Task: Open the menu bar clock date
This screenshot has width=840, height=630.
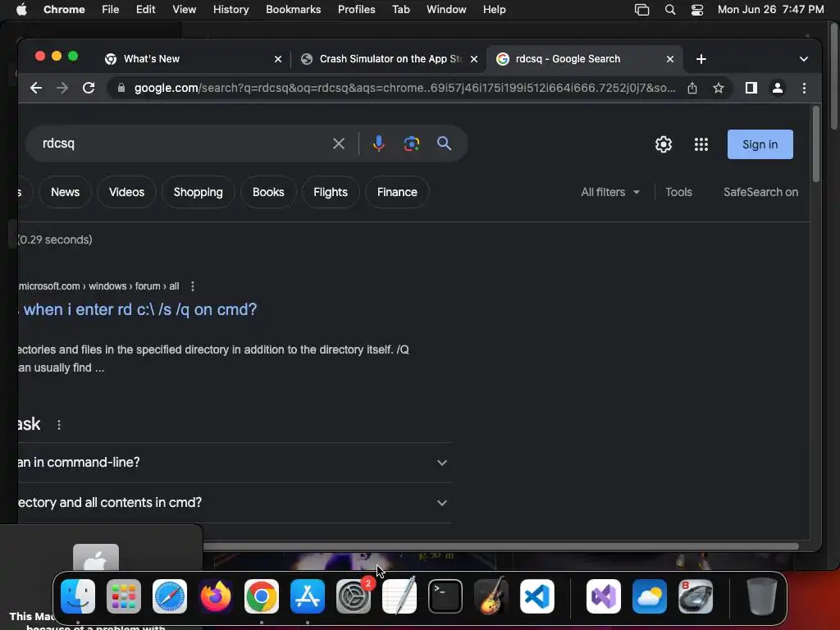Action: [770, 10]
